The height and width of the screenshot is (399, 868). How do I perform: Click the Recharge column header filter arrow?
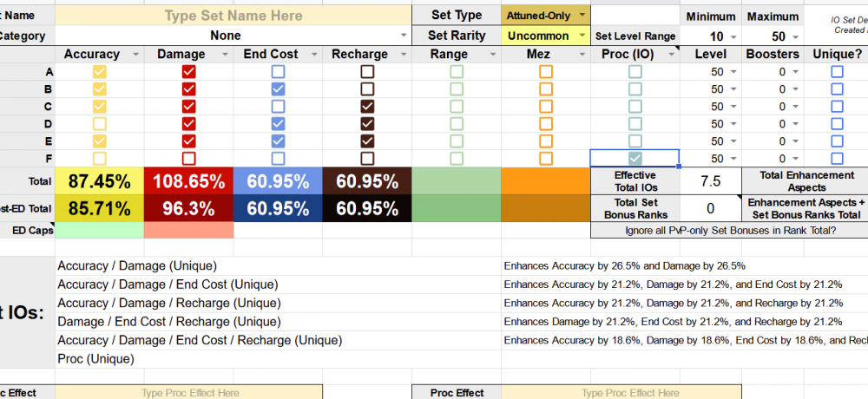coord(402,55)
